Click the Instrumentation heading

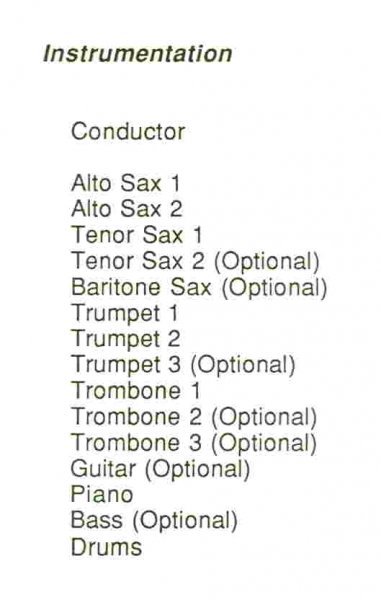pos(138,54)
